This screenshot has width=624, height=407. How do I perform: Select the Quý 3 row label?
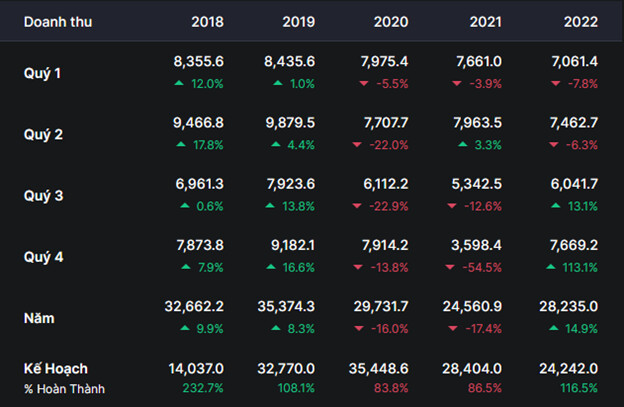[x=44, y=196]
